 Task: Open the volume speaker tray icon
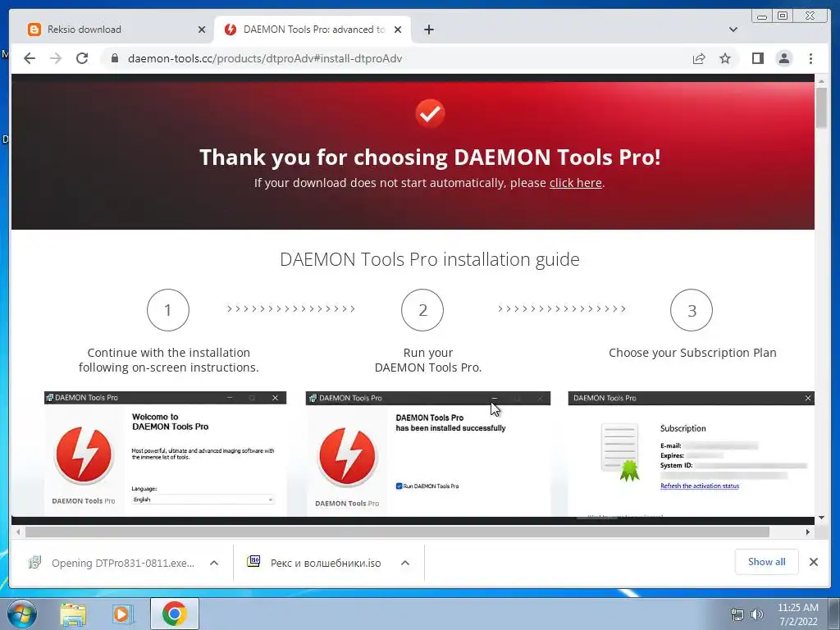pos(757,614)
